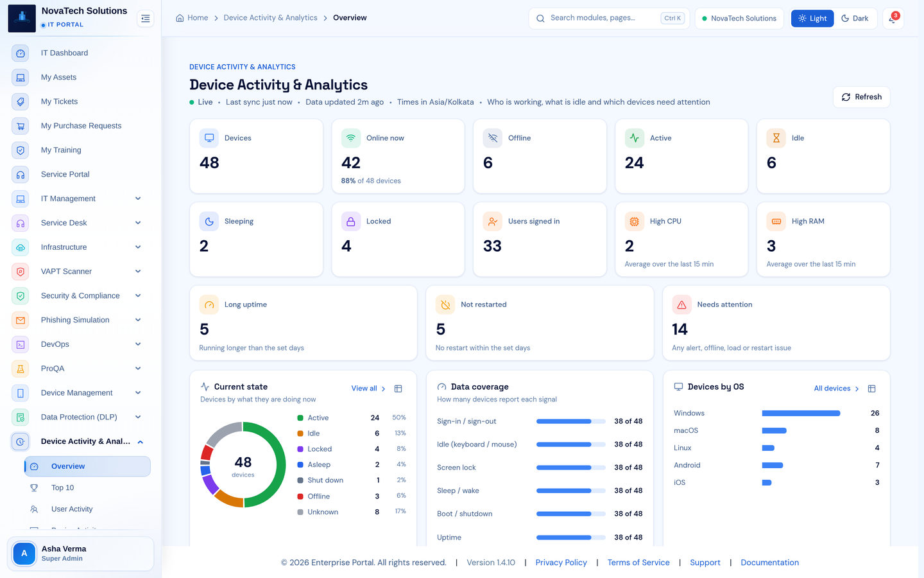Screen dimensions: 924x578
Task: Click the VAPT Scanner shield icon
Action: coord(21,272)
